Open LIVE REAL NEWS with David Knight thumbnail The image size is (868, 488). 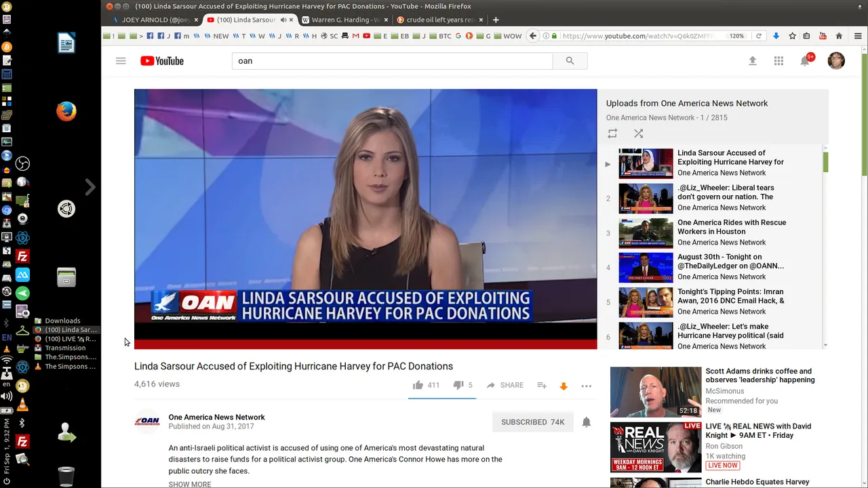point(656,447)
